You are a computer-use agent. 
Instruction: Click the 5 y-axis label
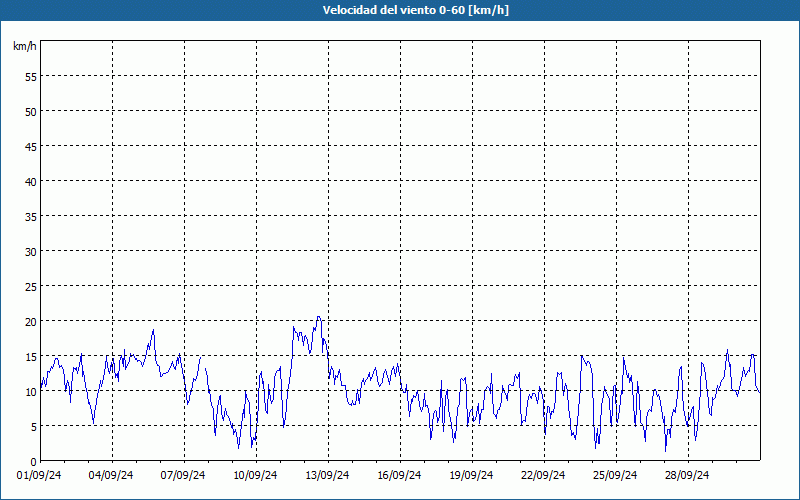[x=34, y=427]
